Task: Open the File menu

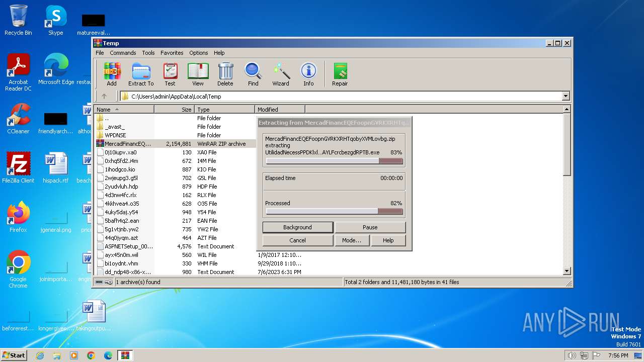Action: (x=100, y=53)
